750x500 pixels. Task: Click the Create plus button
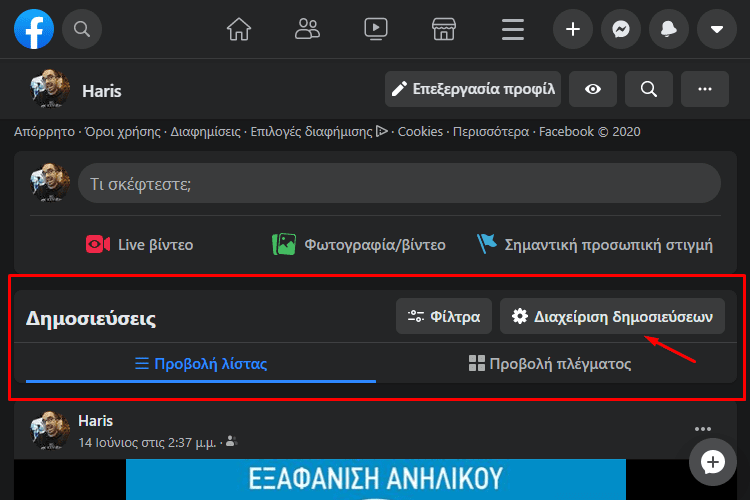tap(573, 29)
